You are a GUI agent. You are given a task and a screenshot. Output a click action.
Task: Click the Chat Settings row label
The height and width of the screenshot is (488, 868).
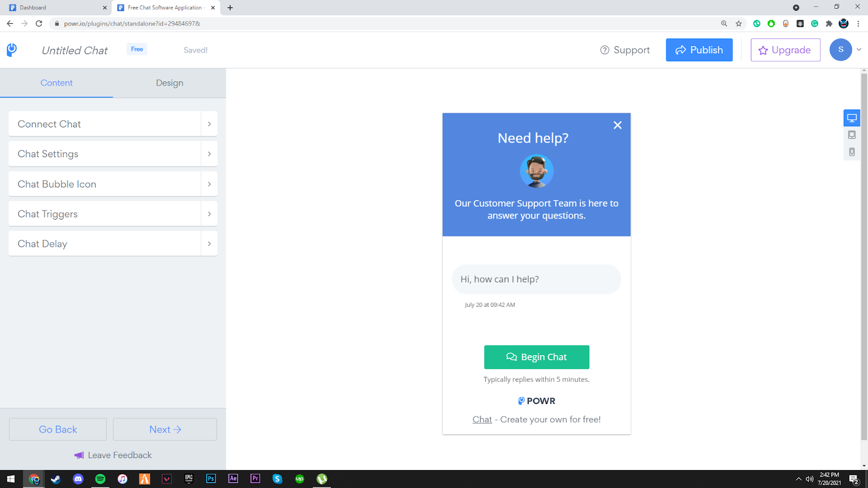[48, 154]
